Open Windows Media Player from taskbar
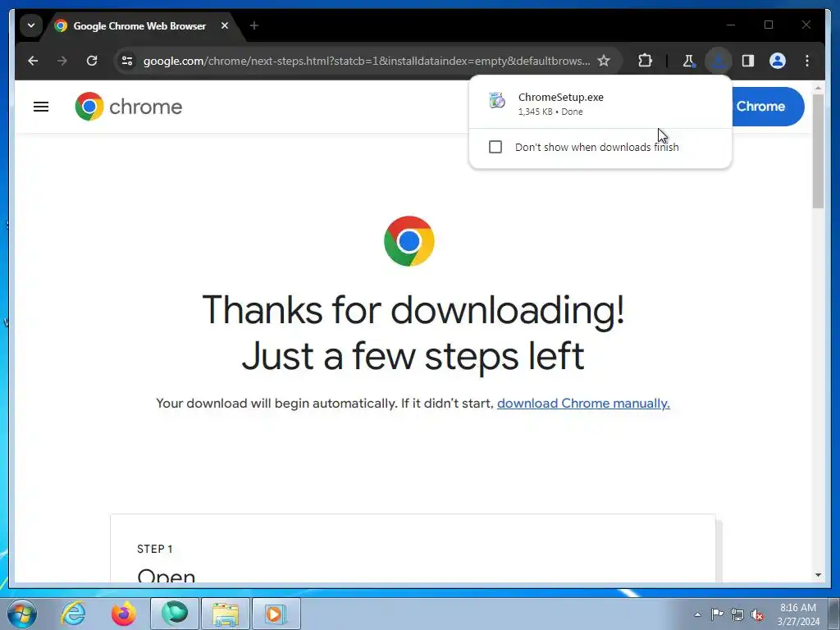Screen dimensions: 840x630 pyautogui.click(x=276, y=614)
